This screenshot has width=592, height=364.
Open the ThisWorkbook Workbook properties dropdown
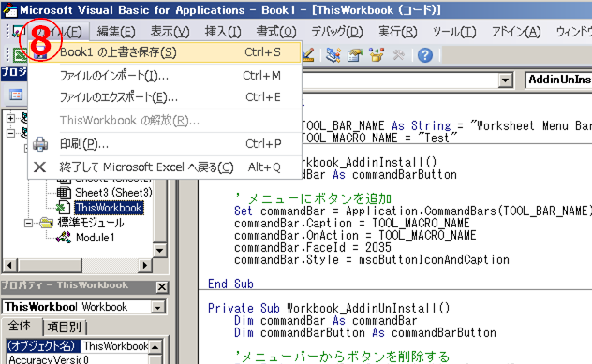pyautogui.click(x=158, y=308)
